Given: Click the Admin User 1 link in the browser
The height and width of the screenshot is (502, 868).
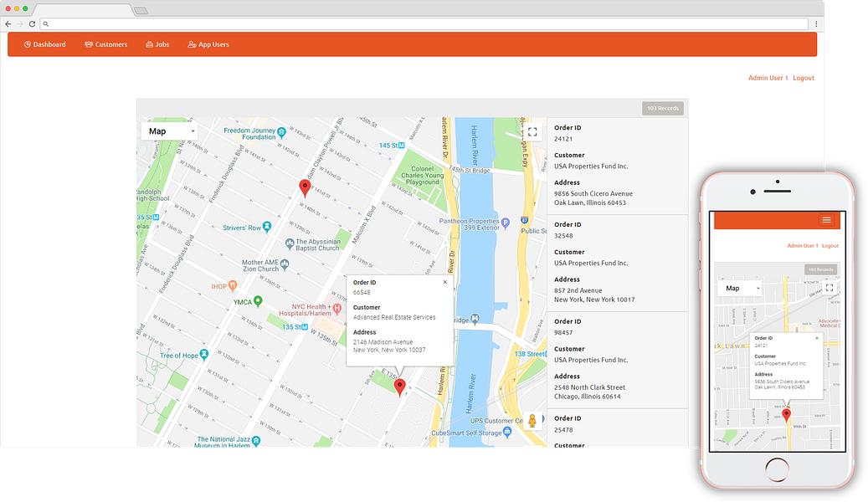Looking at the screenshot, I should point(768,78).
